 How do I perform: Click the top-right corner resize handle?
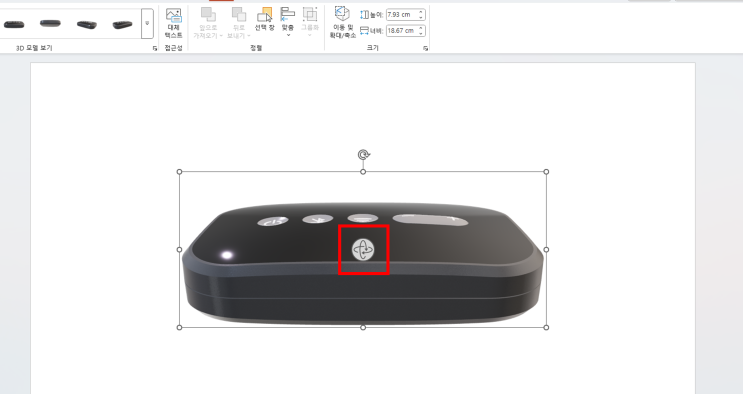546,172
